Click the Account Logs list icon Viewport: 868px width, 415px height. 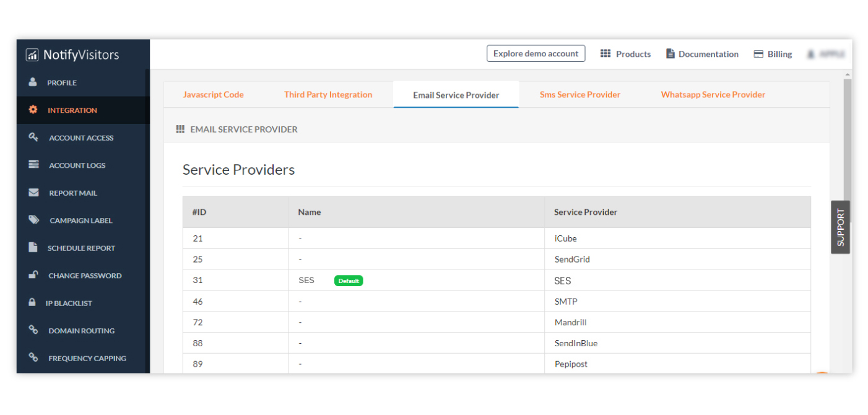tap(33, 165)
